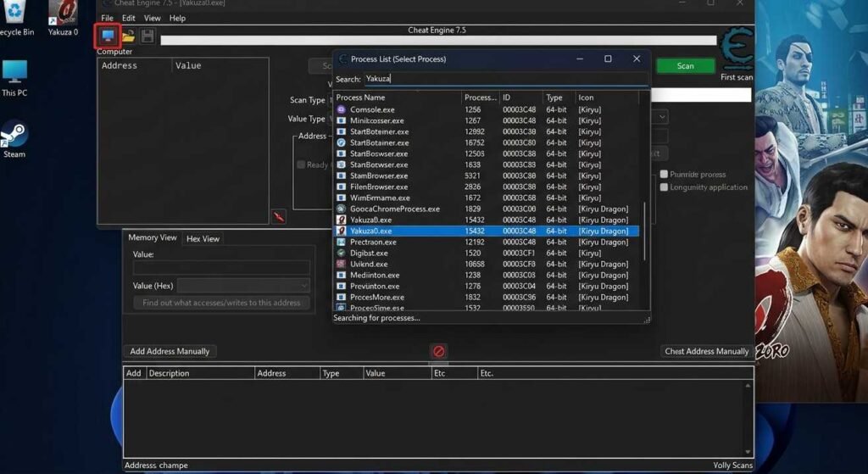Select the StamBrowser.exe row
Viewport: 868px width, 474px height.
tap(486, 176)
